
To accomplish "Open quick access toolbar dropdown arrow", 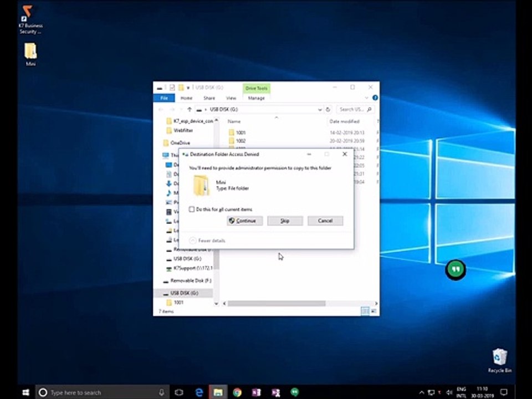I will [x=188, y=88].
